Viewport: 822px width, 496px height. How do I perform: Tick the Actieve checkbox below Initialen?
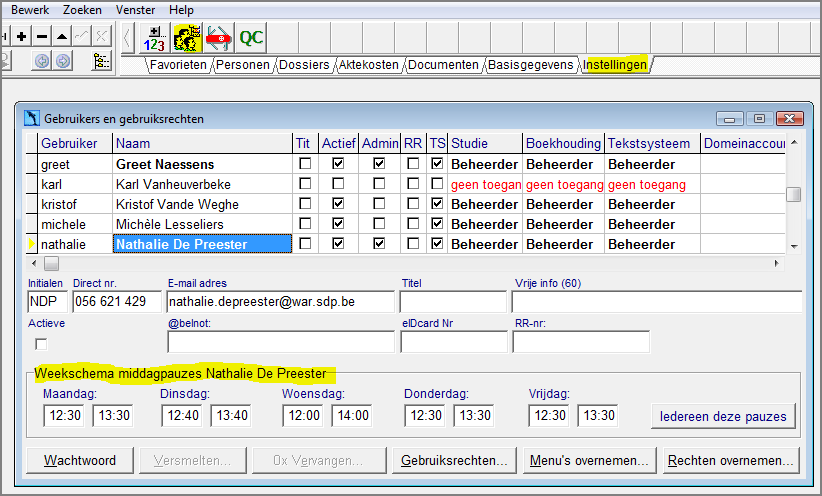[41, 344]
